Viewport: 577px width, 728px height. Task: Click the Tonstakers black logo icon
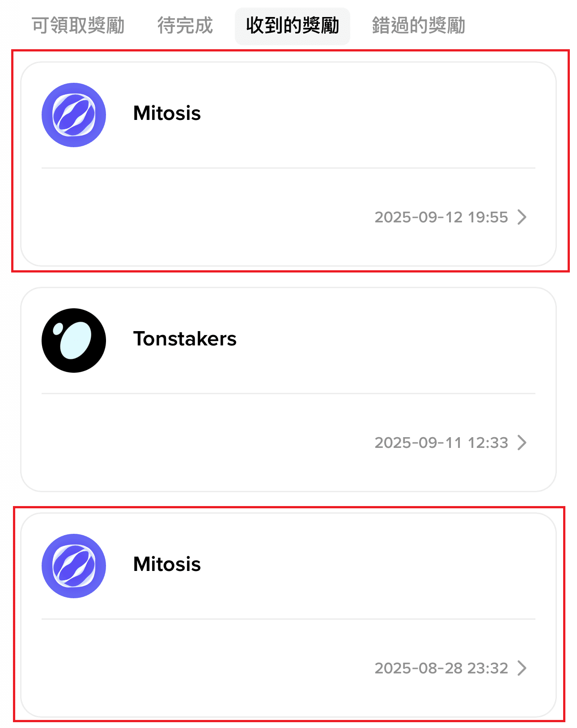(x=74, y=341)
